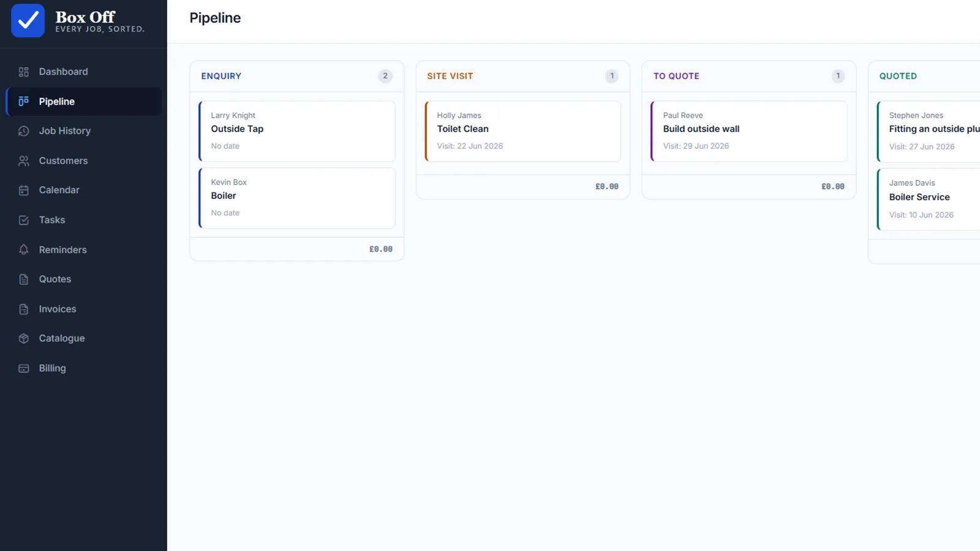Click the Tasks checkbox icon

[24, 220]
